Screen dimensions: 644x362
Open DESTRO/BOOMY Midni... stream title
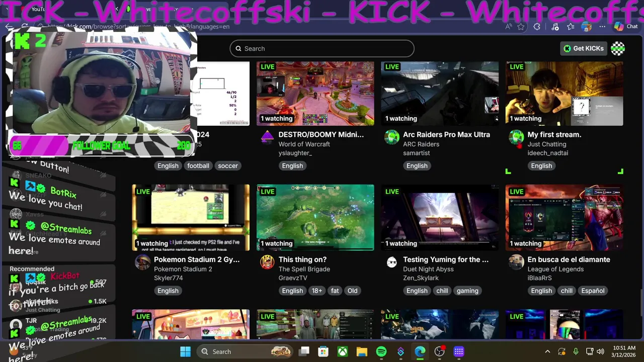coord(321,134)
